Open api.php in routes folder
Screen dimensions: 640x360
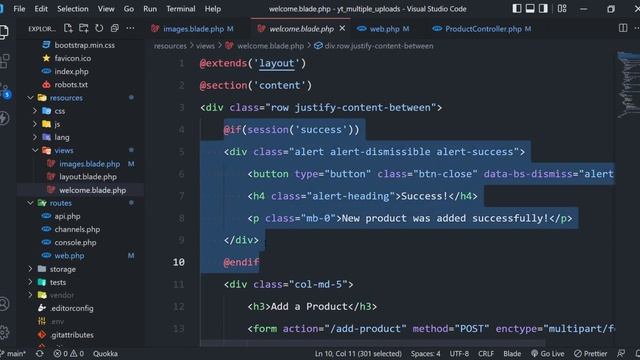coord(67,216)
